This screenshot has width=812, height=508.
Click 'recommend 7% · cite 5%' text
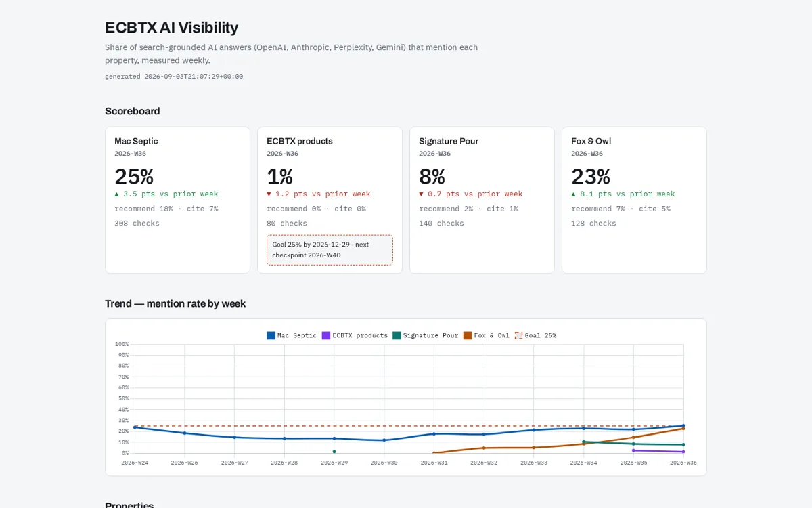[621, 209]
